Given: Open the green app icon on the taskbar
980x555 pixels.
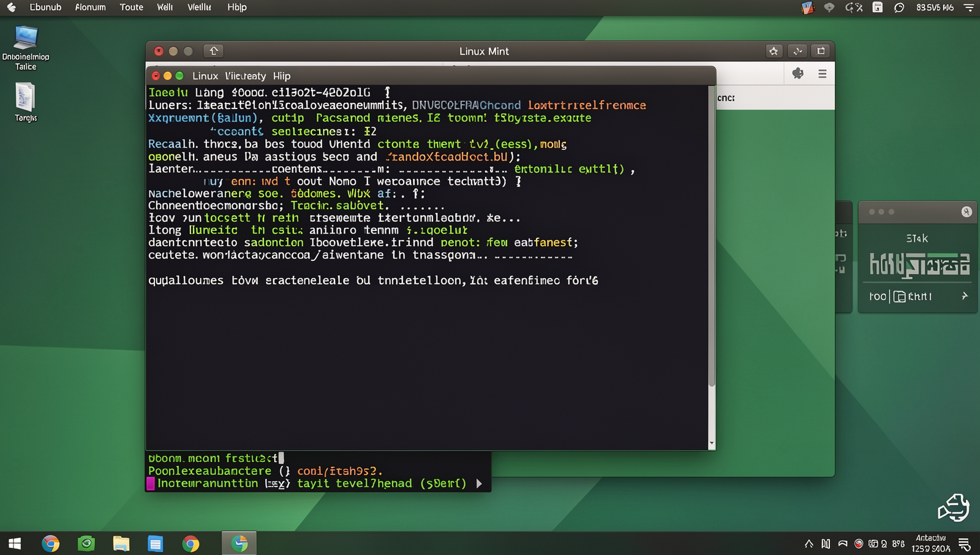Looking at the screenshot, I should coord(86,543).
